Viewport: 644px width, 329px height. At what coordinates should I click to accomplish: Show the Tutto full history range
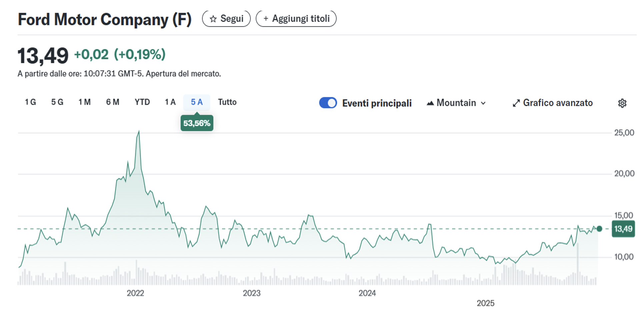pos(227,102)
